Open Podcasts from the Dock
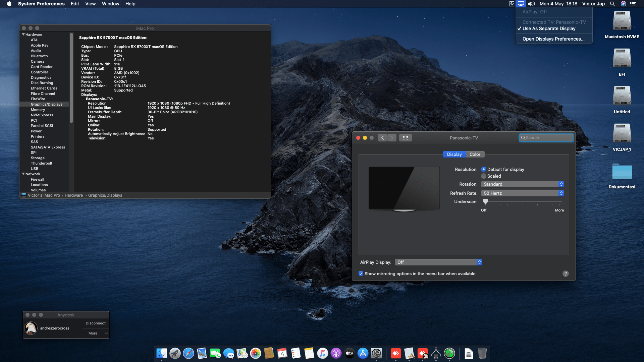Screen dimensions: 644x362 tap(336, 353)
